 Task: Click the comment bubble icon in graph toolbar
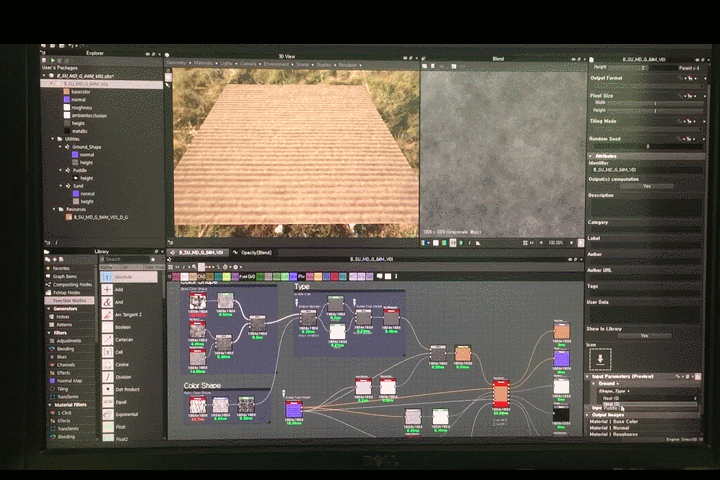379,276
